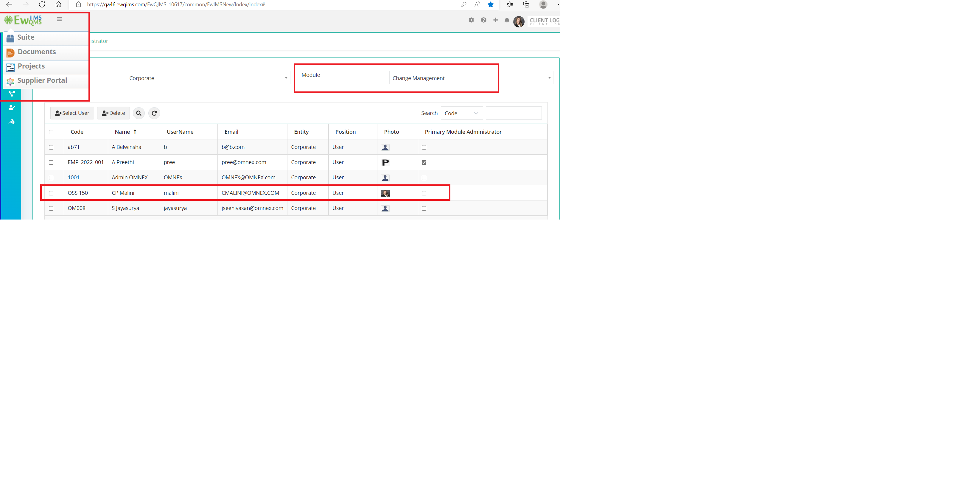
Task: Click the search magnifier button in toolbar
Action: click(139, 113)
